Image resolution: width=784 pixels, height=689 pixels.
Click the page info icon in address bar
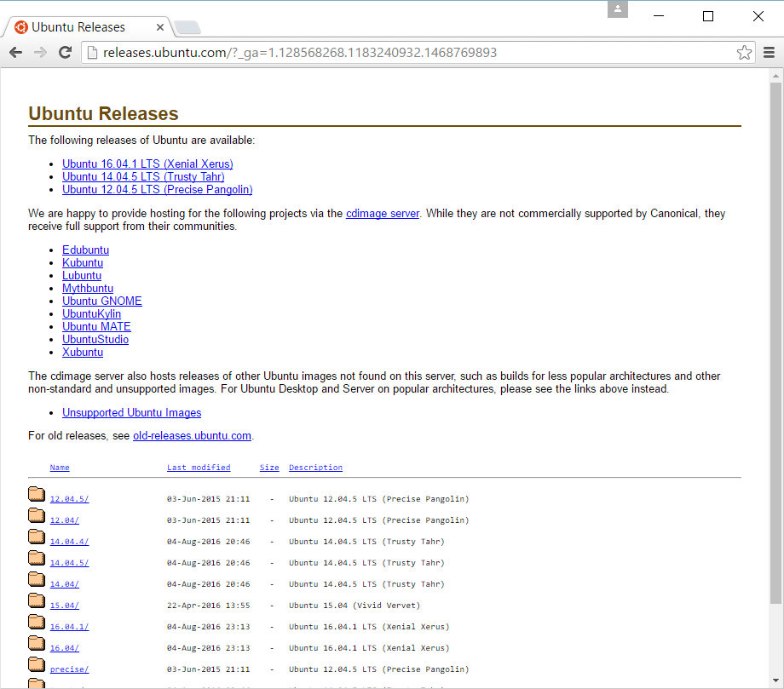[92, 53]
